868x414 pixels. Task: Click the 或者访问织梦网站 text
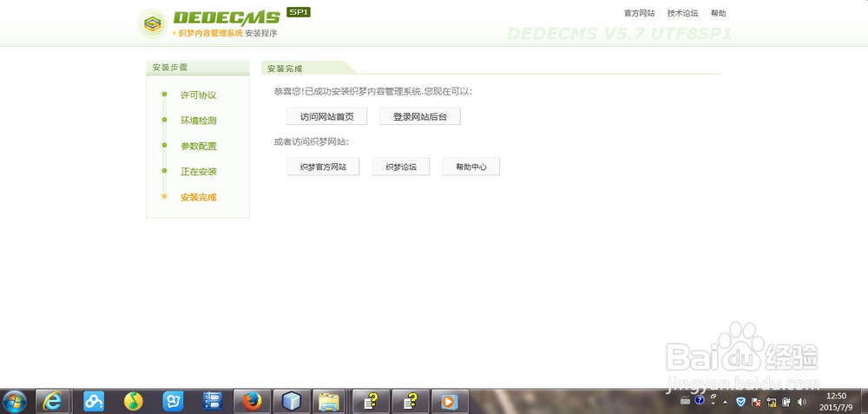(x=311, y=141)
